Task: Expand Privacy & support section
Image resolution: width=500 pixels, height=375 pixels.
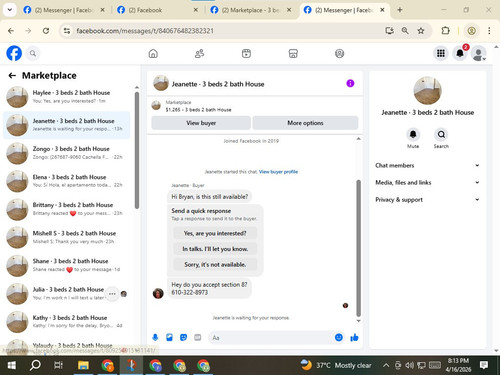Action: point(427,200)
